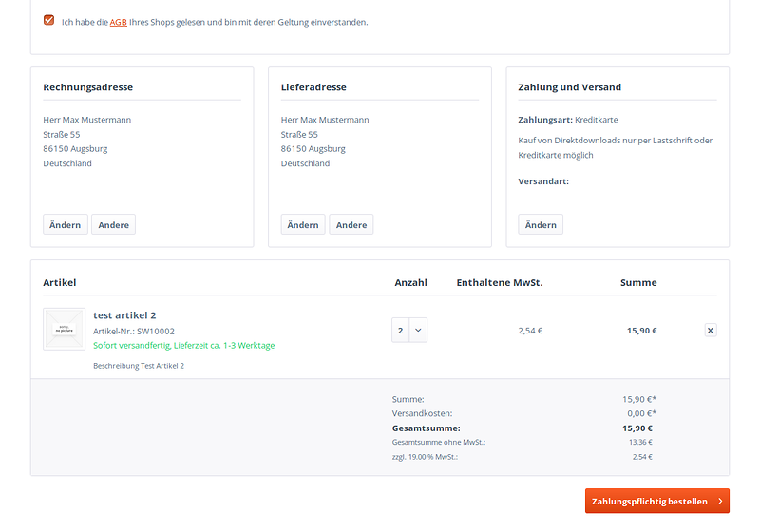Image resolution: width=760 pixels, height=532 pixels.
Task: Uncheck the AGB acceptance checkbox
Action: [x=48, y=20]
